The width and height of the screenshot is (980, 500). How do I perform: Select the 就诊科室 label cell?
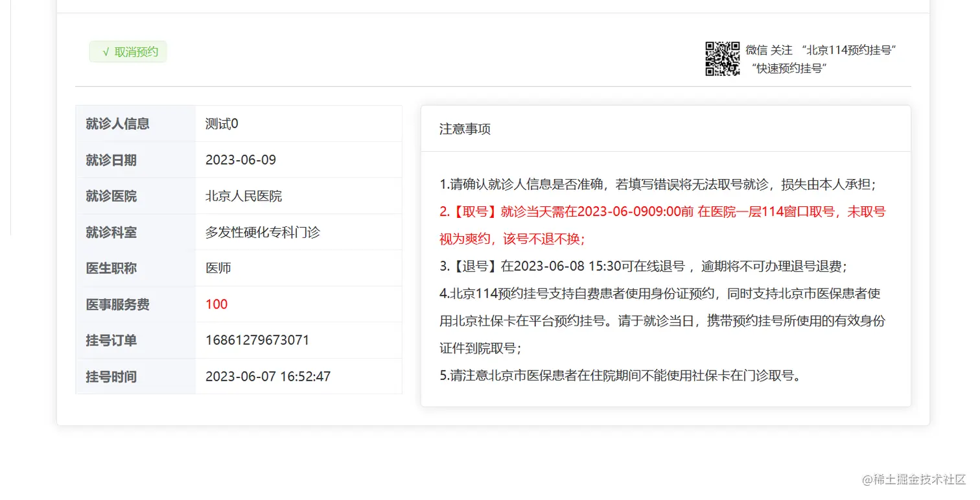135,232
